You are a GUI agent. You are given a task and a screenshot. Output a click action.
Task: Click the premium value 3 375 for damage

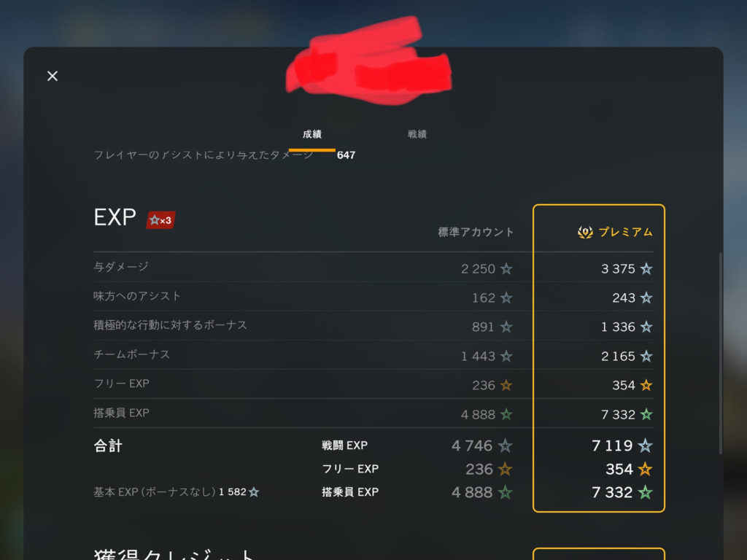coord(618,268)
